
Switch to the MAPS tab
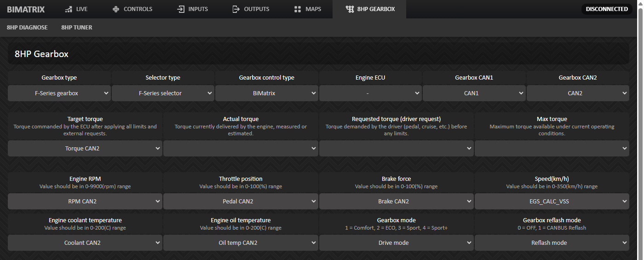point(308,9)
